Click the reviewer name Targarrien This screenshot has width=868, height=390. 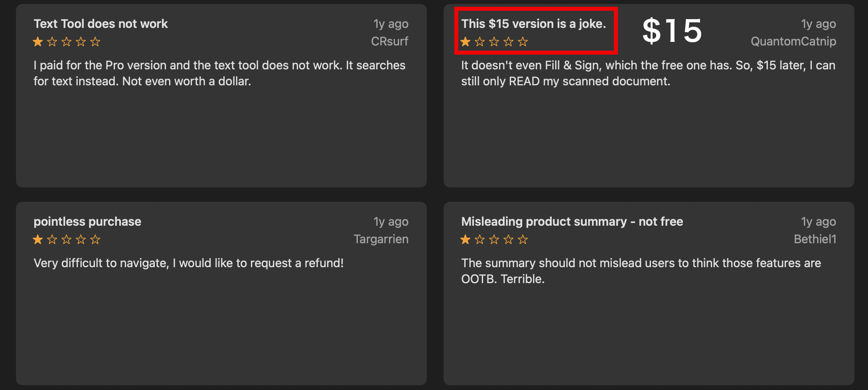[381, 239]
